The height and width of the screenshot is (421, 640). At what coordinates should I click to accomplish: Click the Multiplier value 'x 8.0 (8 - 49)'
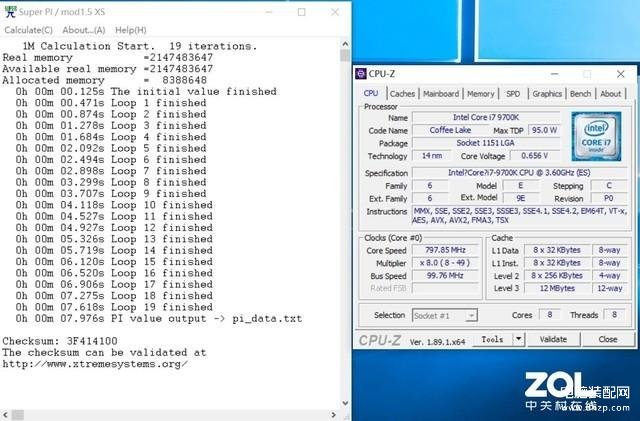coord(445,263)
